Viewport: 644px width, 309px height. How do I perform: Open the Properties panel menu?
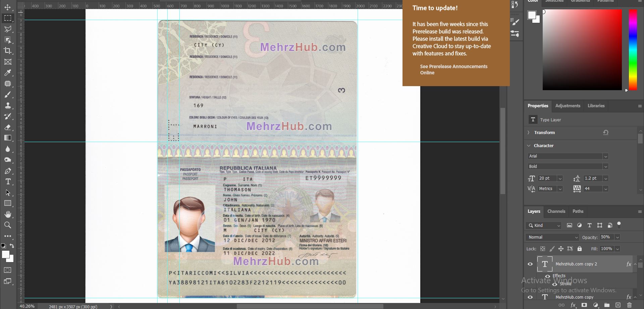point(640,106)
